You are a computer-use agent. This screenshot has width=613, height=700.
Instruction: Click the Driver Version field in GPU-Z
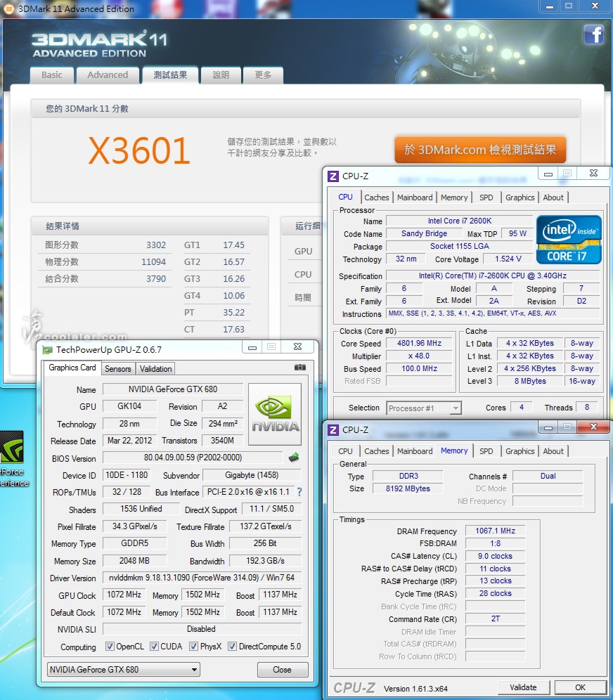202,578
